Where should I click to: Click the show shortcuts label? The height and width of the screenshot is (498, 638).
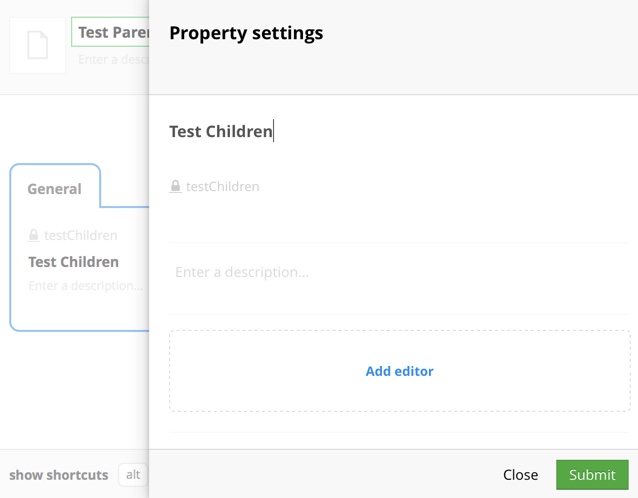[x=58, y=475]
